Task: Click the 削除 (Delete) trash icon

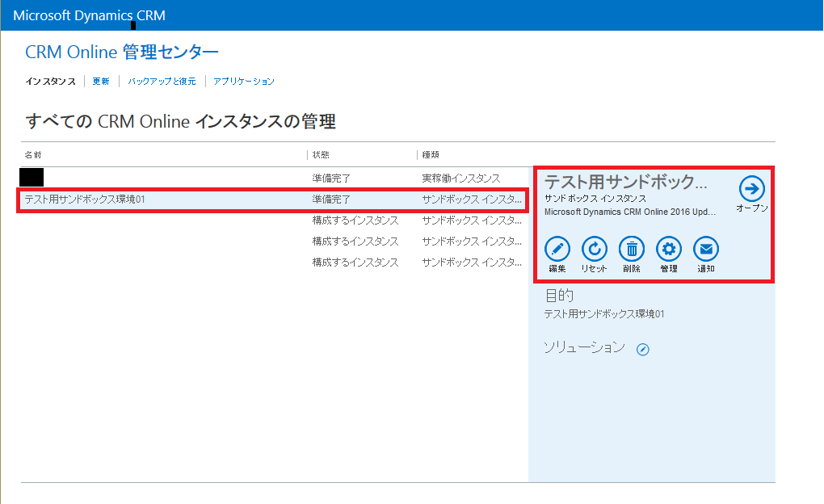Action: pos(632,249)
